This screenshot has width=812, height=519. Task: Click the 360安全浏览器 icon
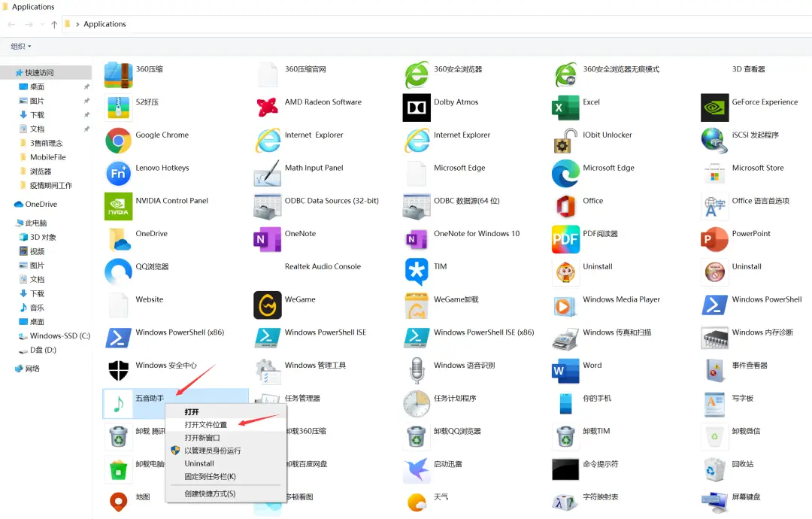[417, 75]
